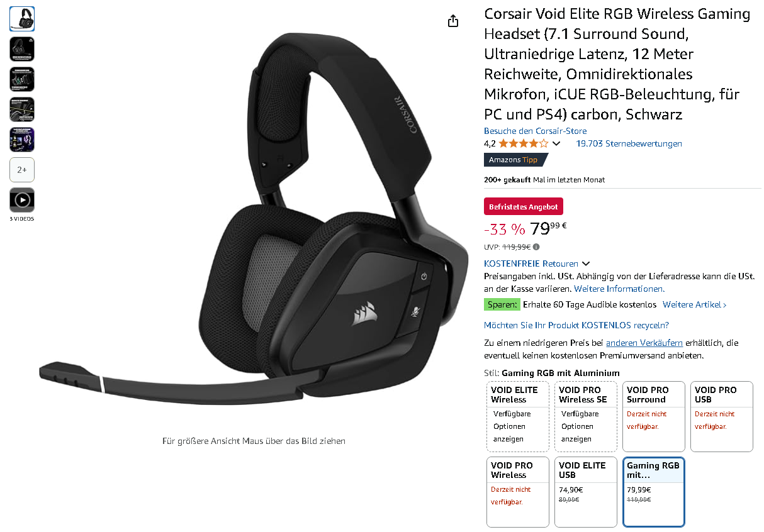Screen dimensions: 764x532
Task: Visit the Corsair-Store link
Action: tap(535, 131)
